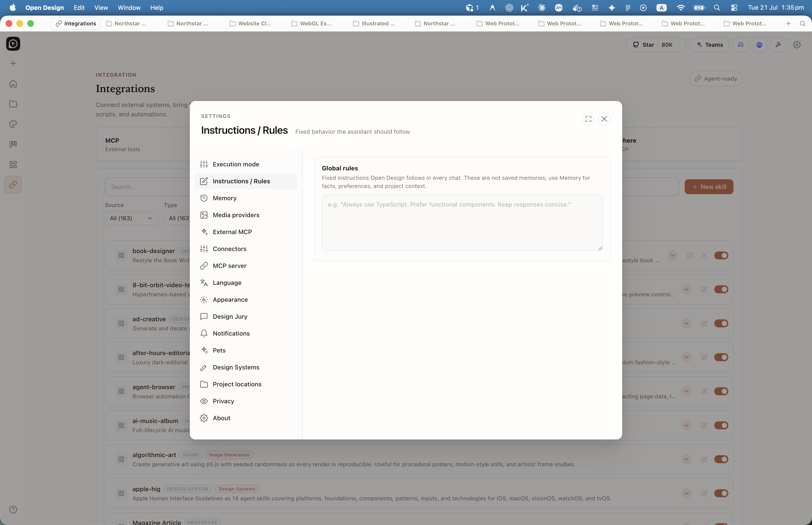
Task: Expand the book-designer row chevron
Action: click(x=672, y=255)
